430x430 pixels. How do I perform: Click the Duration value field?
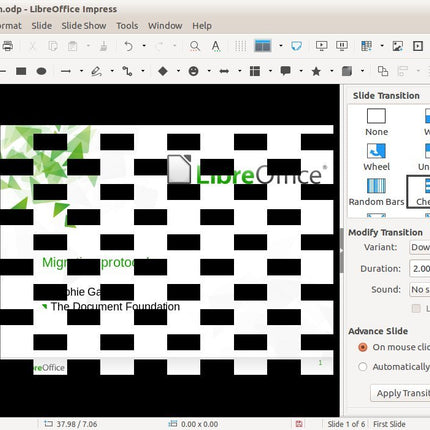(x=420, y=268)
